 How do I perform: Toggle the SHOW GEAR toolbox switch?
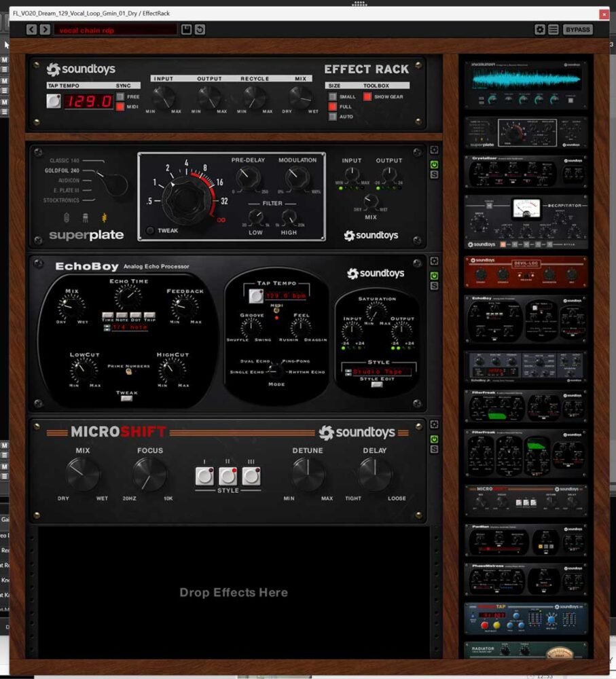coord(367,96)
